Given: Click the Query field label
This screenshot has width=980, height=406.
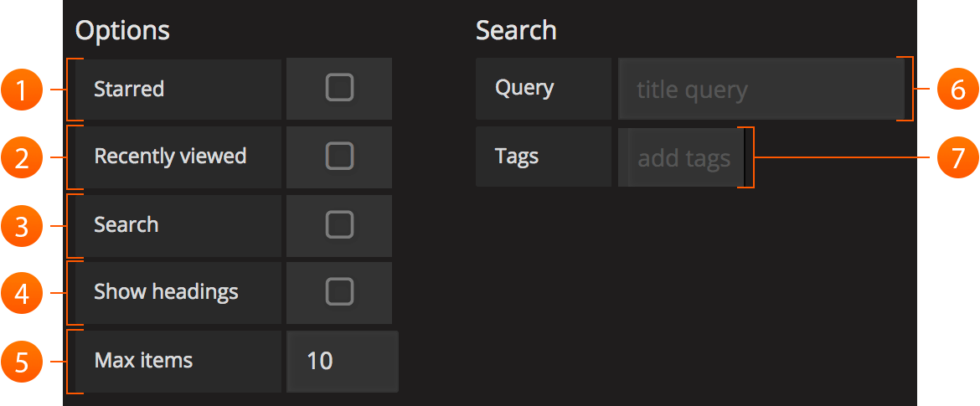Looking at the screenshot, I should [524, 87].
